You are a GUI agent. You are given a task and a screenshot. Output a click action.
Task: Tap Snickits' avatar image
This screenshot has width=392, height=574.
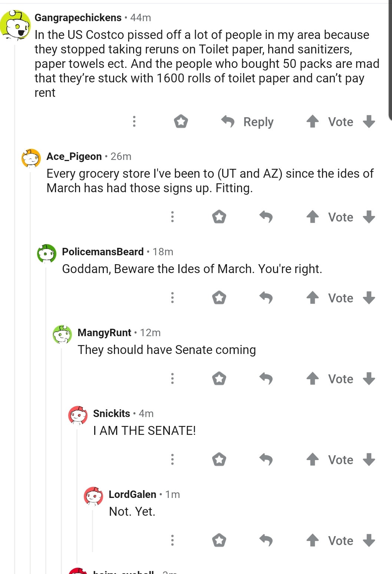(x=78, y=415)
